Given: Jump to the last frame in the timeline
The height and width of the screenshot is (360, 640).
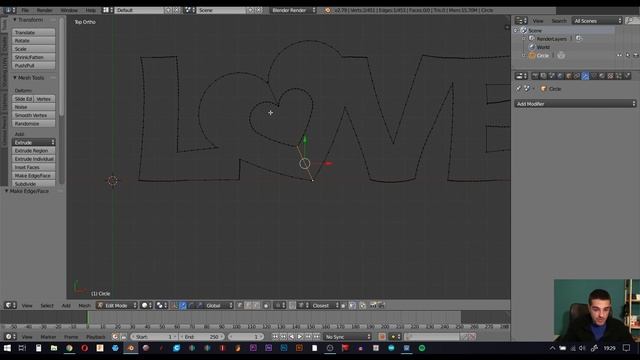Looking at the screenshot, I should click(x=317, y=337).
